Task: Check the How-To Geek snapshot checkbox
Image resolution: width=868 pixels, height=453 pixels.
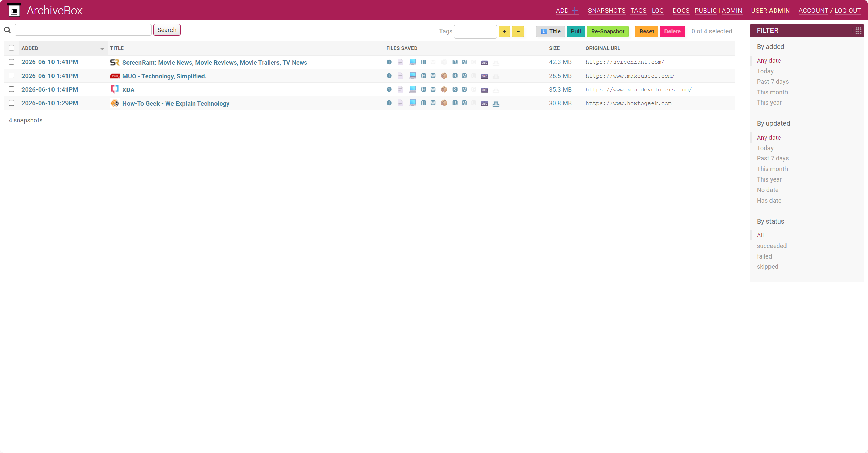Action: click(11, 103)
